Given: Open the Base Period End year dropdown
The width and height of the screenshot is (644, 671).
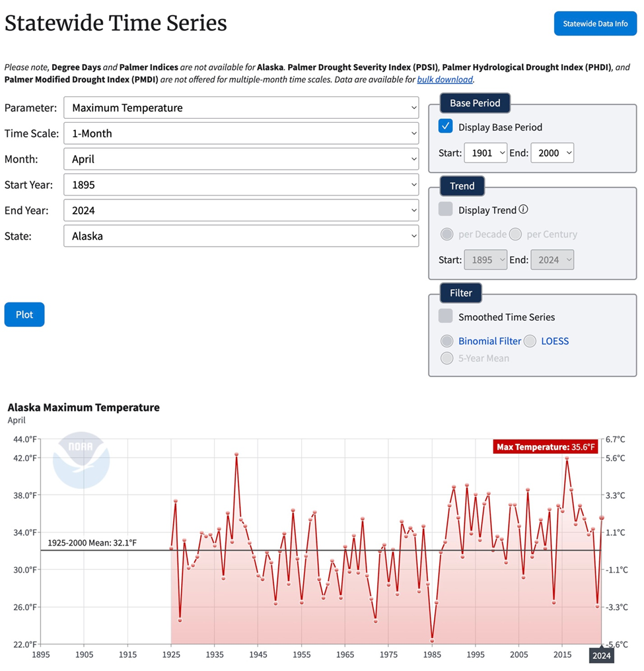Looking at the screenshot, I should point(552,153).
